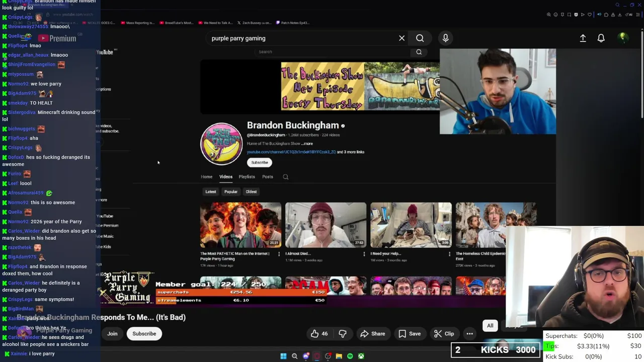Click the inner search magnifier icon
The image size is (644, 362).
point(419,52)
